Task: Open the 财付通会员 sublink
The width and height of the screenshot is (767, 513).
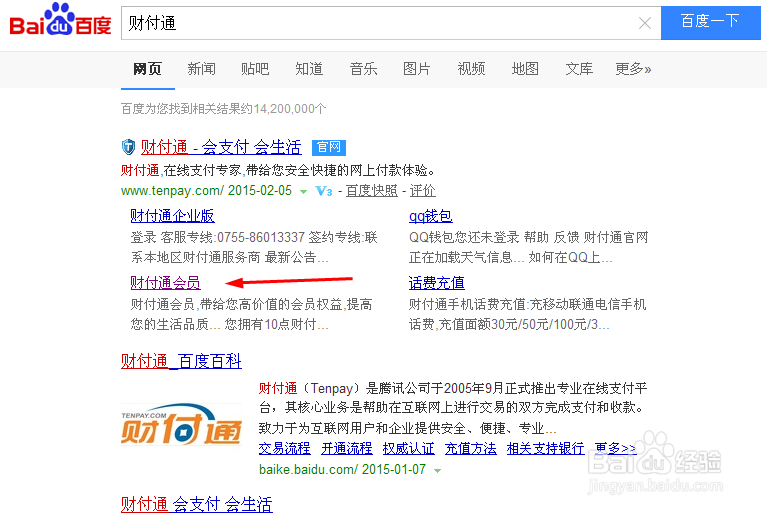Action: (x=165, y=283)
